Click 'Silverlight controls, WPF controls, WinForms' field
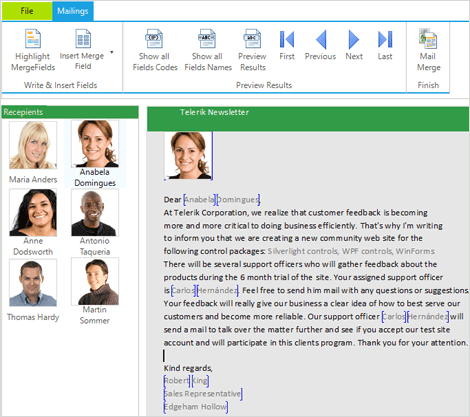 point(351,251)
